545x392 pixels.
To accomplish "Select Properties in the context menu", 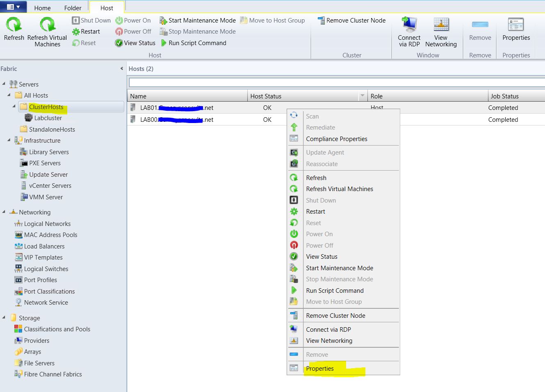I will (x=320, y=369).
